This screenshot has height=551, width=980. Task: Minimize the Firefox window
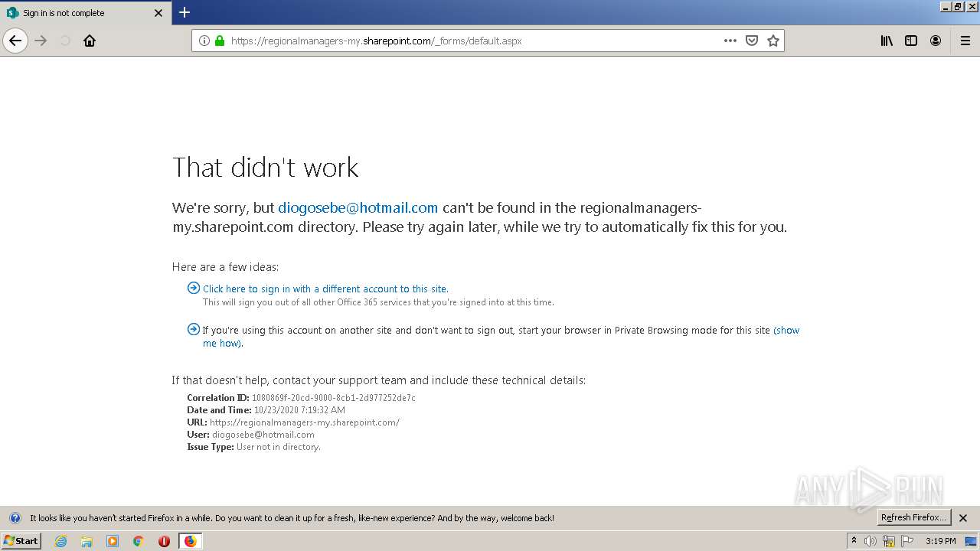tap(946, 6)
